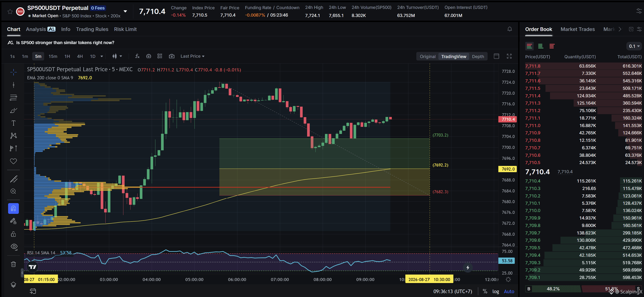
Task: Select the 5m timeframe
Action: (38, 56)
